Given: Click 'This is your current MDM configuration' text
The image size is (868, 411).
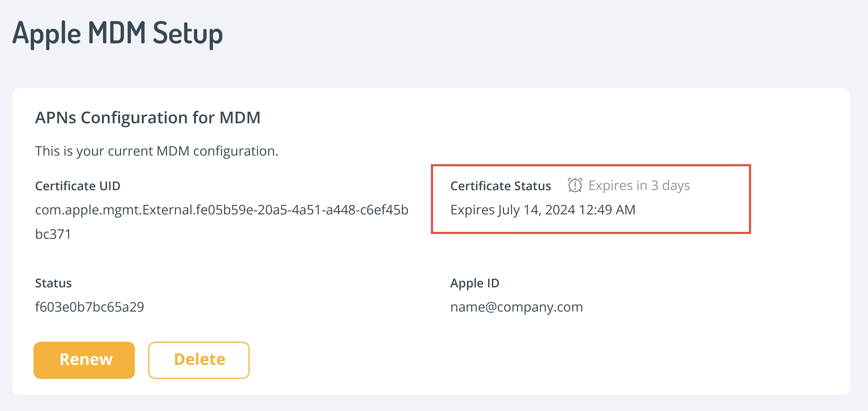Looking at the screenshot, I should click(156, 151).
